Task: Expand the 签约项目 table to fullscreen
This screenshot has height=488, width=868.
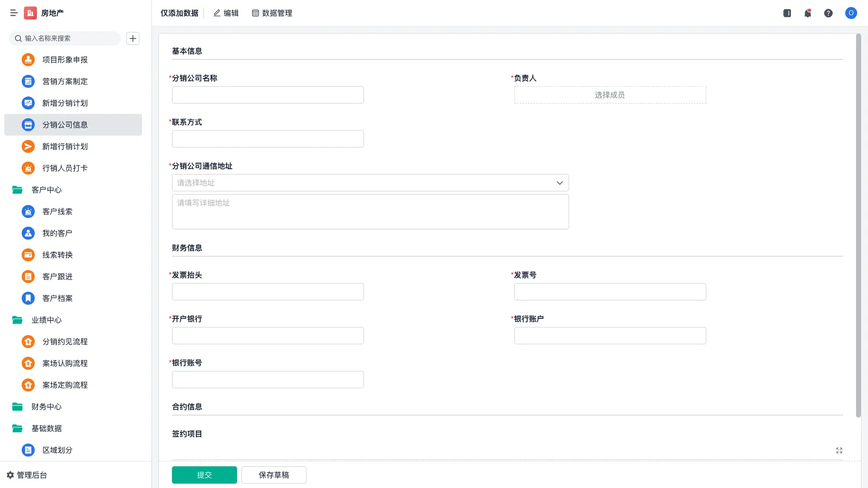Action: tap(839, 450)
